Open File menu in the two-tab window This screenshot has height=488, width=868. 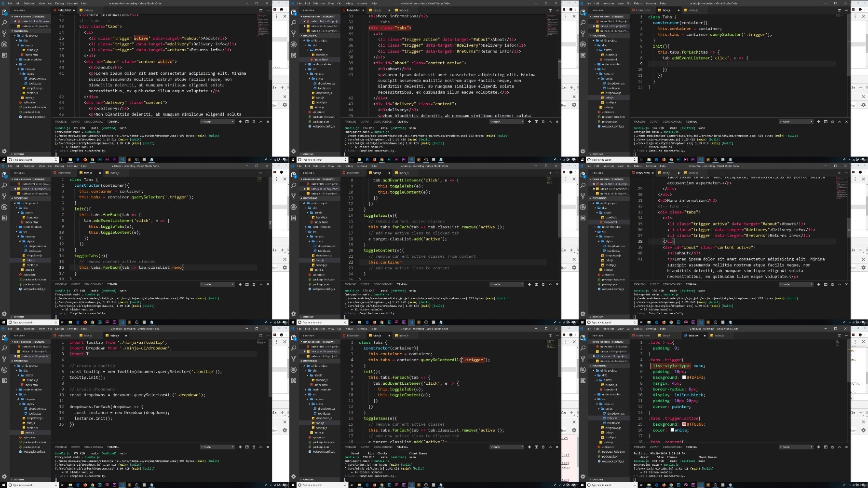[10, 3]
